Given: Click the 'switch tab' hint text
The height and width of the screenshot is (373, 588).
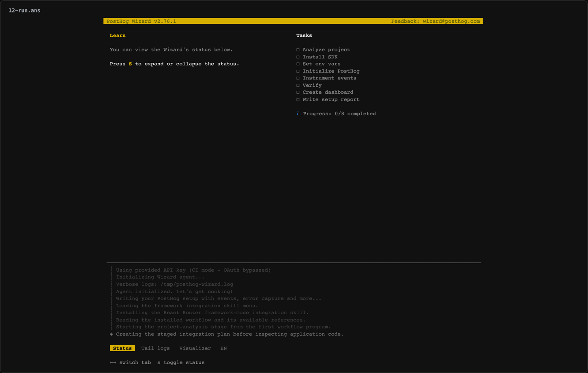Looking at the screenshot, I should tap(135, 362).
